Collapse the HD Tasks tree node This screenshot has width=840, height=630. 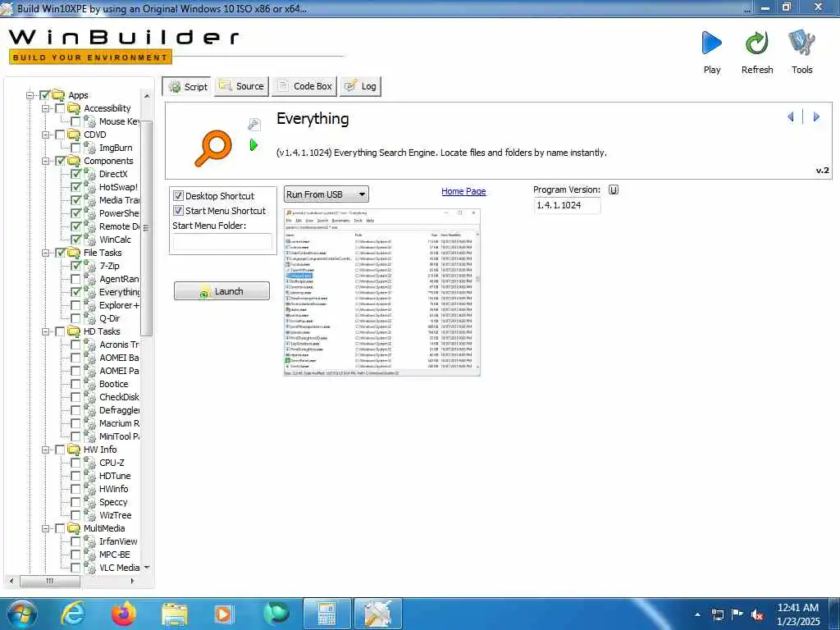46,331
